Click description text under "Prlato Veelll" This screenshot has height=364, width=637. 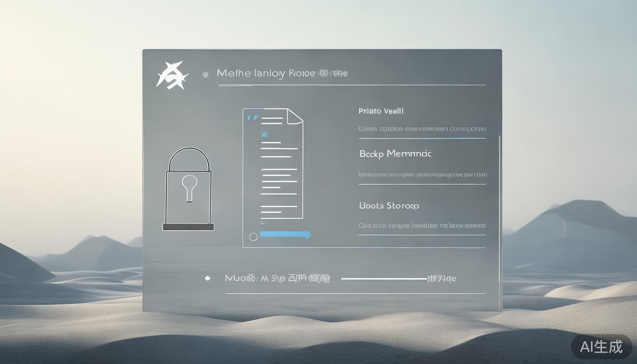point(422,128)
